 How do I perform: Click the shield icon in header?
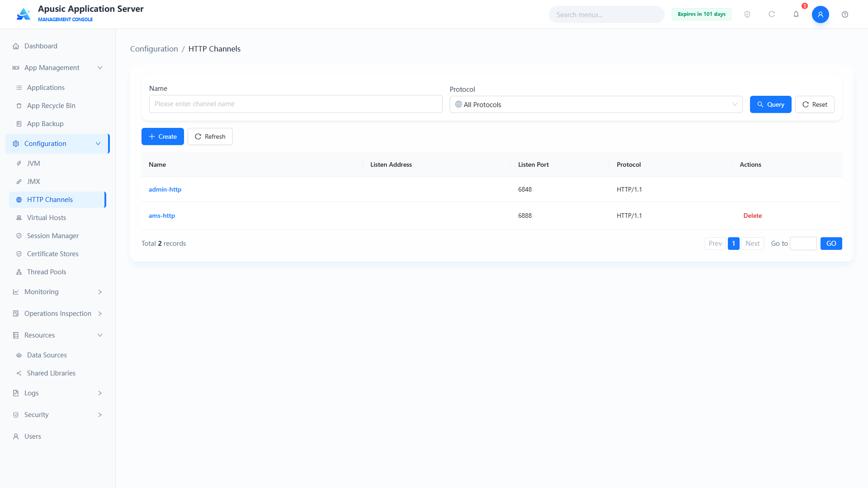(747, 14)
